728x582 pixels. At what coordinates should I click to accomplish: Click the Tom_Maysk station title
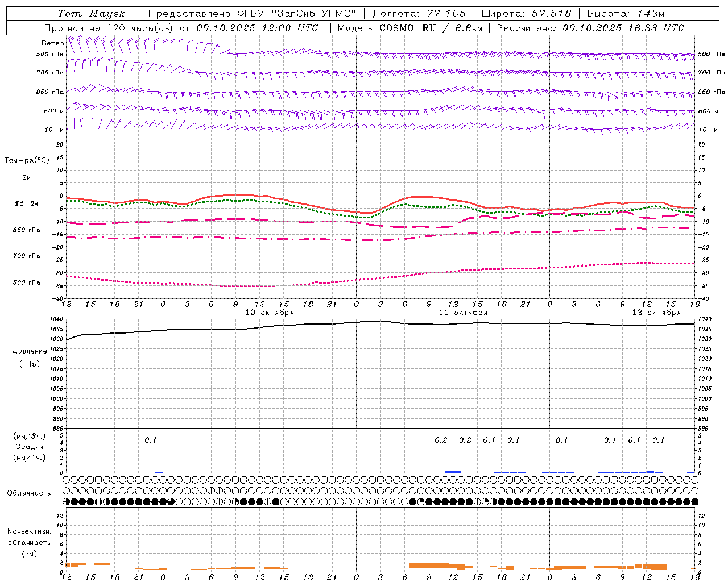[x=92, y=14]
